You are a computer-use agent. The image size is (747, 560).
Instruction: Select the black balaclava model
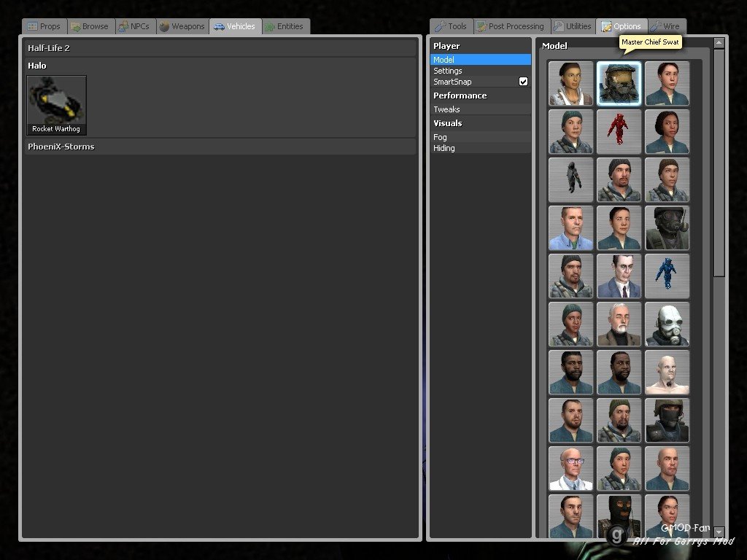point(619,516)
